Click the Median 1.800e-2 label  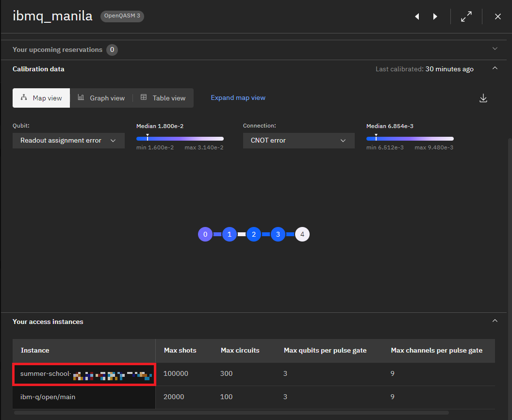pos(160,126)
